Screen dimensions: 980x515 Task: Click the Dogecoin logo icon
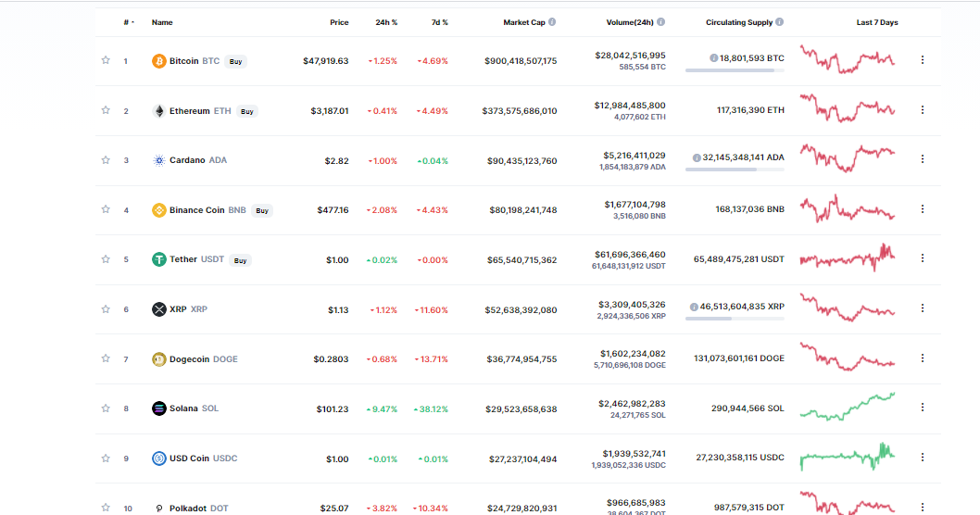[158, 359]
